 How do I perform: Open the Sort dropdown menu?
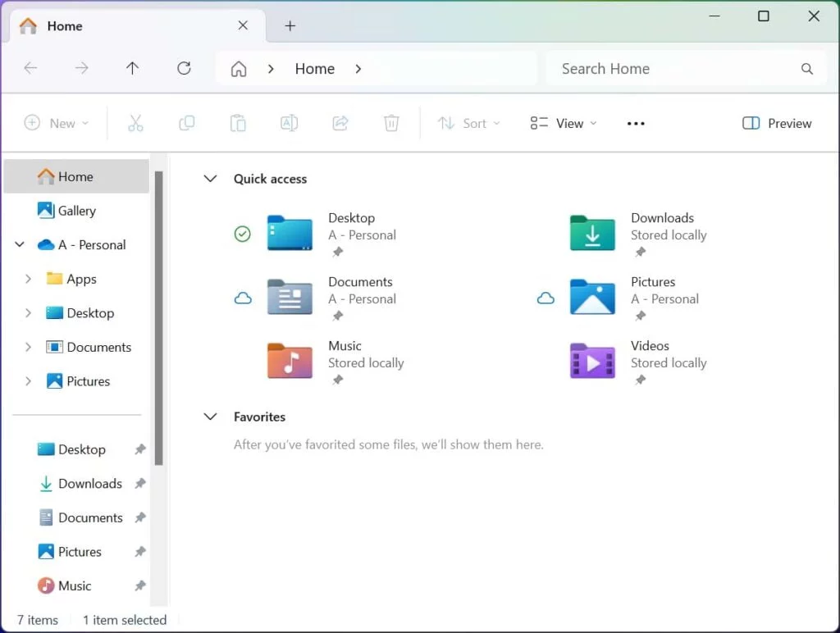pyautogui.click(x=469, y=123)
